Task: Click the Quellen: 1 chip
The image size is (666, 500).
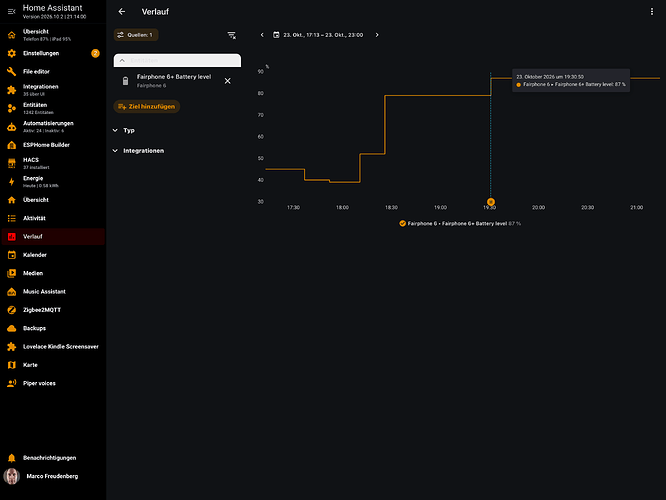Action: coord(136,35)
